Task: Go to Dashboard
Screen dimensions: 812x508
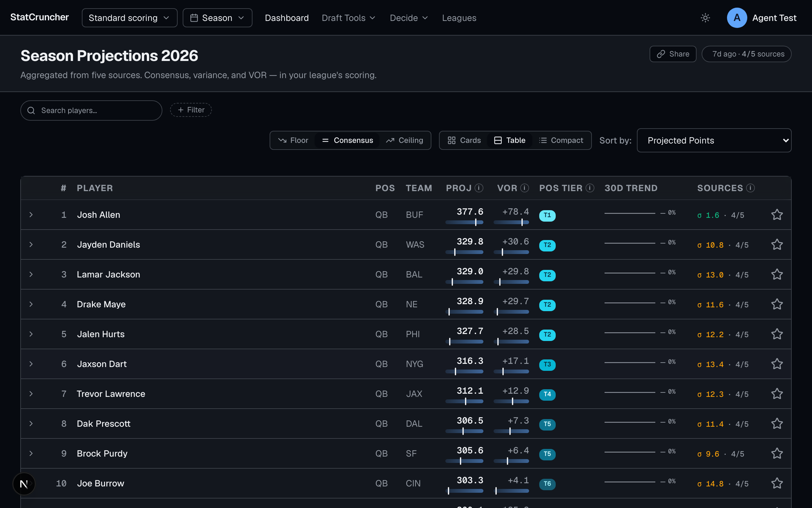Action: (x=286, y=18)
